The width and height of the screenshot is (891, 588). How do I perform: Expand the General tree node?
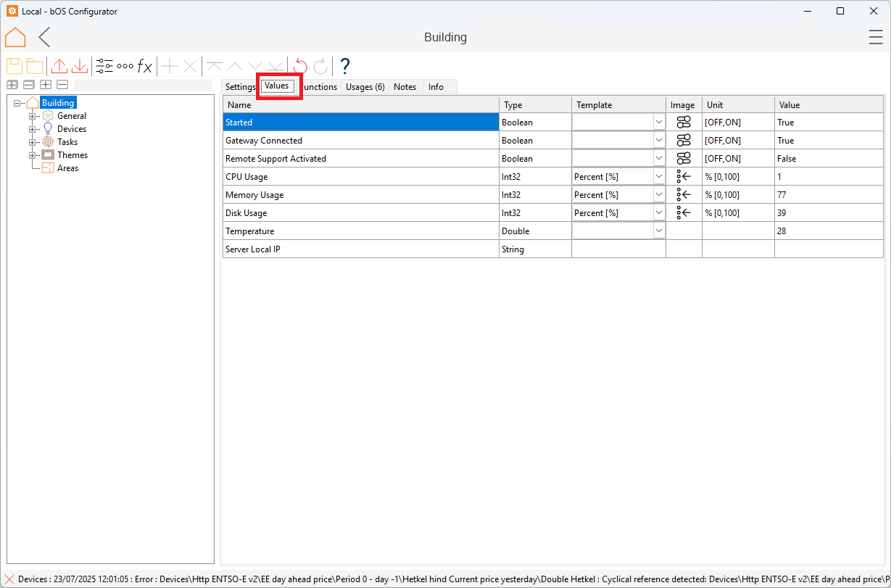[x=32, y=116]
